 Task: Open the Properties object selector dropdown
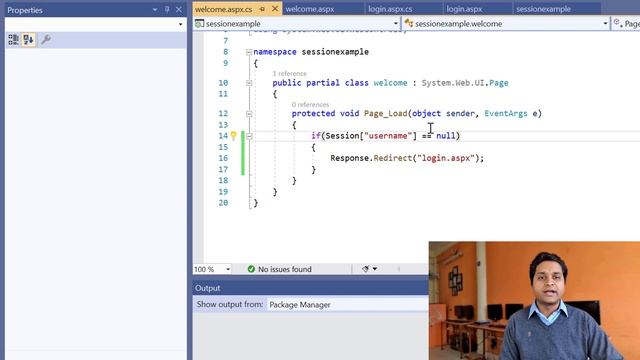pyautogui.click(x=180, y=24)
